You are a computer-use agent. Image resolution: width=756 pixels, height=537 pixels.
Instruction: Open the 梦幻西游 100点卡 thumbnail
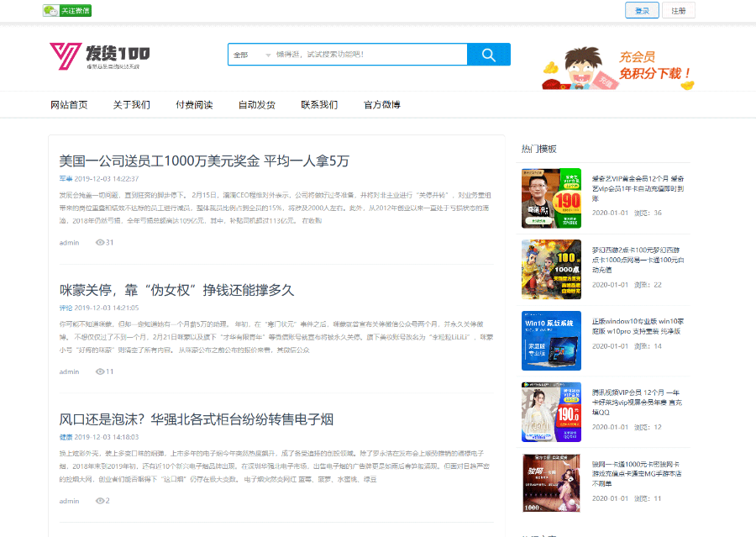[551, 269]
